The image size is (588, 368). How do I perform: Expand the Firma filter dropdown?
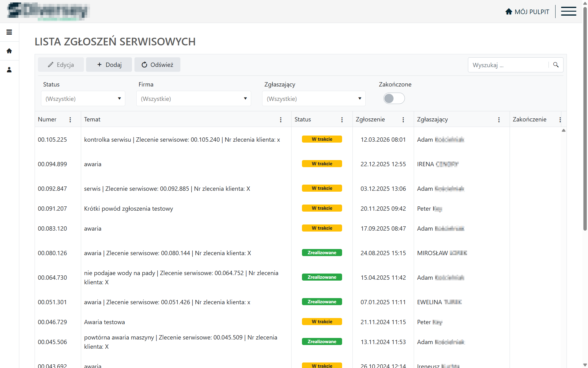coord(194,99)
